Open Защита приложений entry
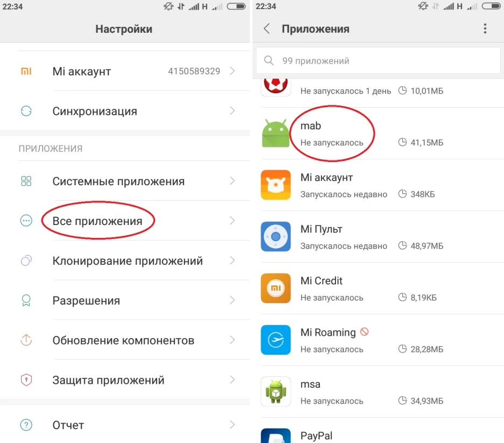This screenshot has height=443, width=504. coord(125,380)
